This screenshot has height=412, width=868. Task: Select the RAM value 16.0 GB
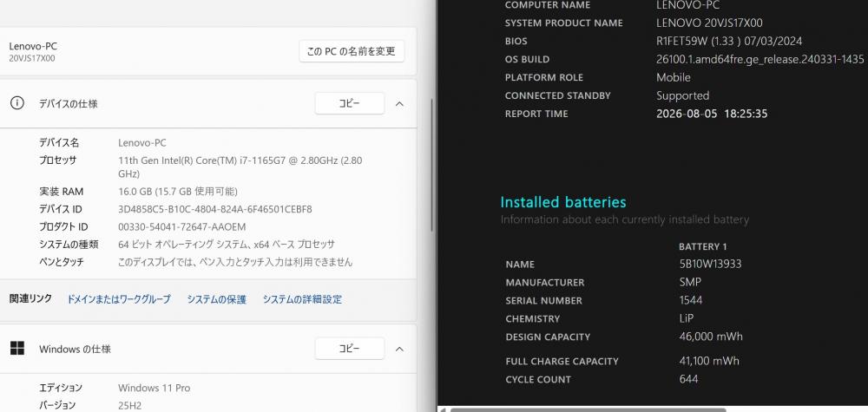178,192
